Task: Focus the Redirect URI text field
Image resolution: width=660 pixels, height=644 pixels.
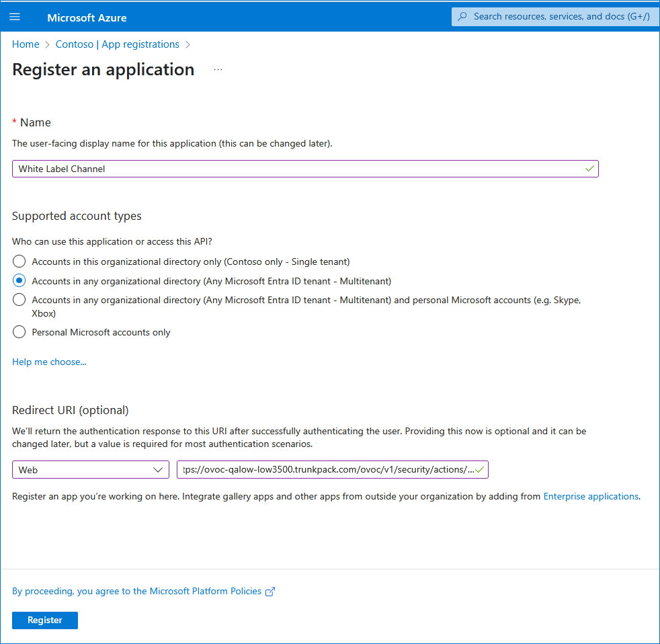Action: (333, 470)
